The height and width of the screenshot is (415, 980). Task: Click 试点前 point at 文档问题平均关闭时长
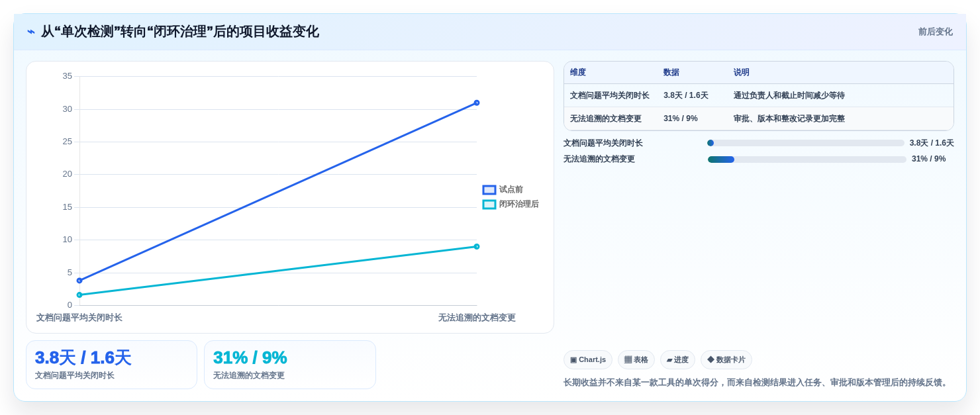[x=79, y=281]
